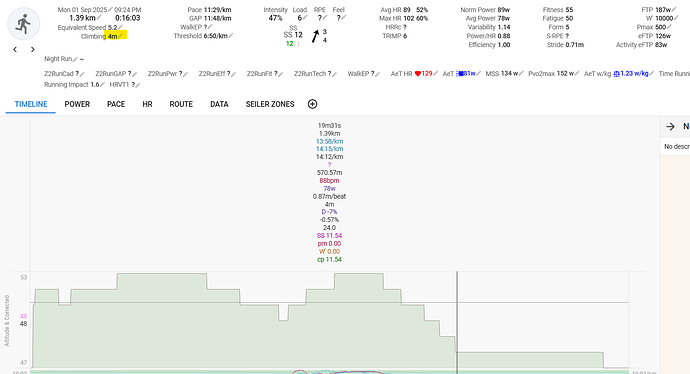Click the AeT w/kg 1.23 link
The width and height of the screenshot is (690, 374).
click(x=631, y=73)
